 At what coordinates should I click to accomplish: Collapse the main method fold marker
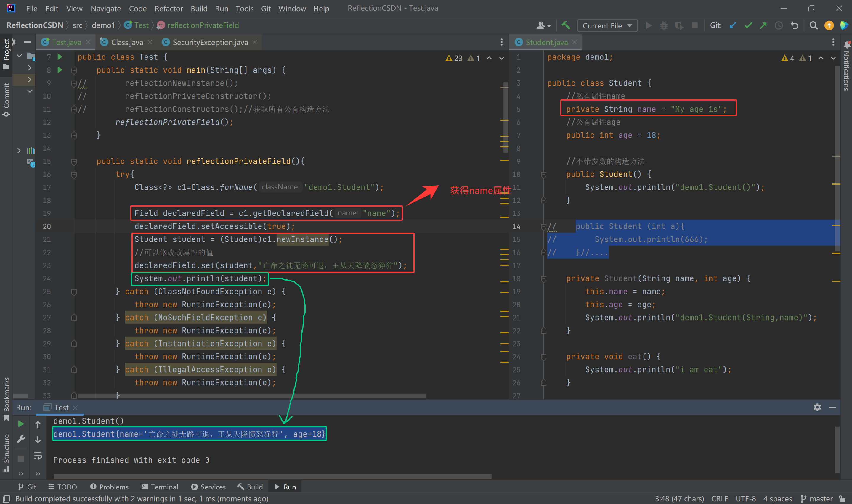[74, 70]
